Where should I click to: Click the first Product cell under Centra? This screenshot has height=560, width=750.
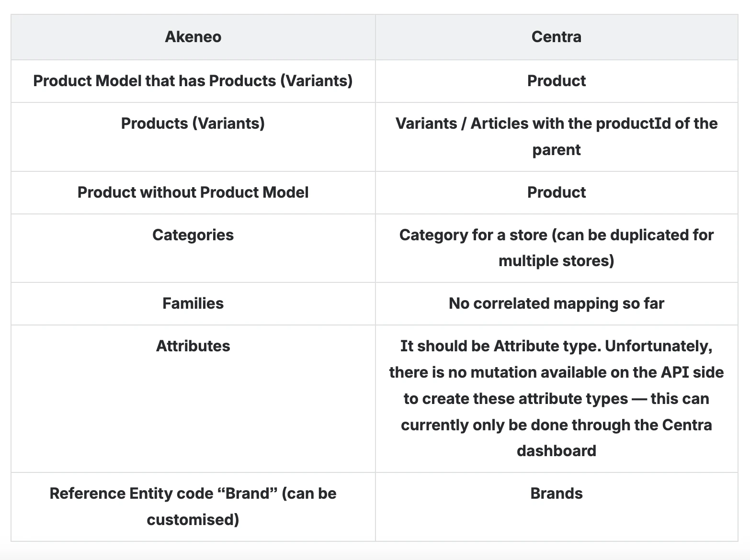point(557,81)
